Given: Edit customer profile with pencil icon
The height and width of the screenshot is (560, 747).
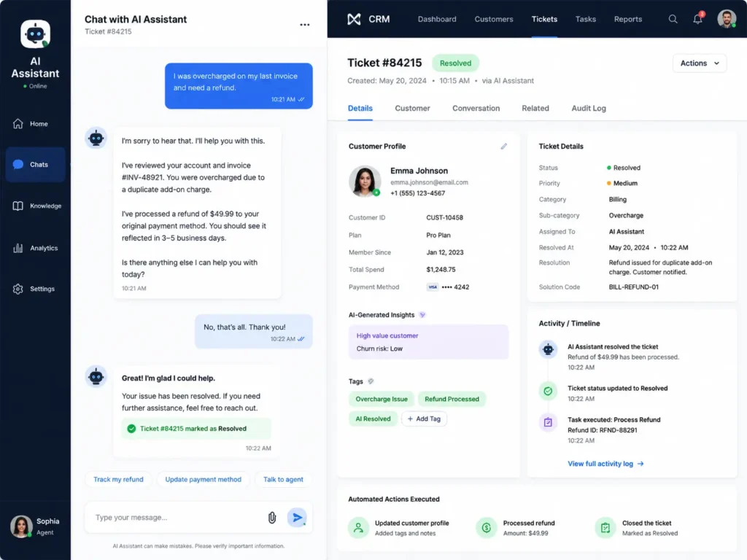Looking at the screenshot, I should pyautogui.click(x=503, y=146).
